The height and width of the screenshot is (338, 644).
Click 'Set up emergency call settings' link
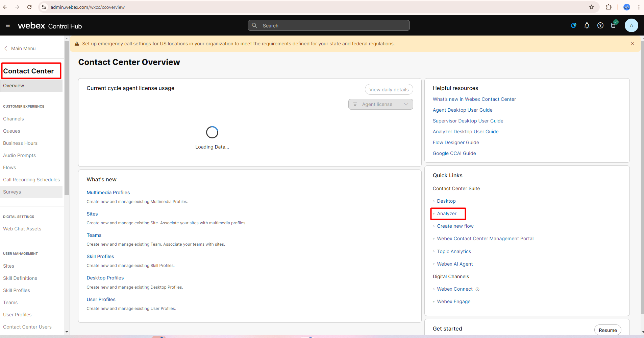point(117,44)
